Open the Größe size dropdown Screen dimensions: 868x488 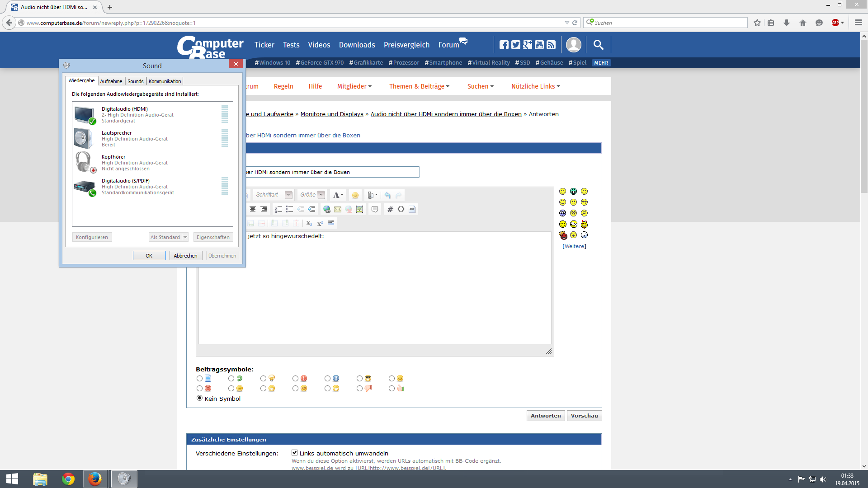[x=321, y=195]
